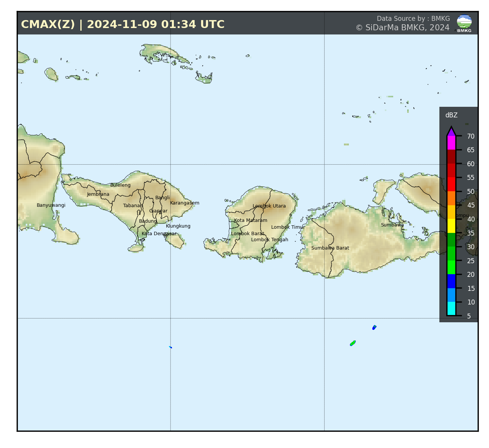The width and height of the screenshot is (489, 448).
Task: Click the Kota Denpasar label
Action: [159, 234]
